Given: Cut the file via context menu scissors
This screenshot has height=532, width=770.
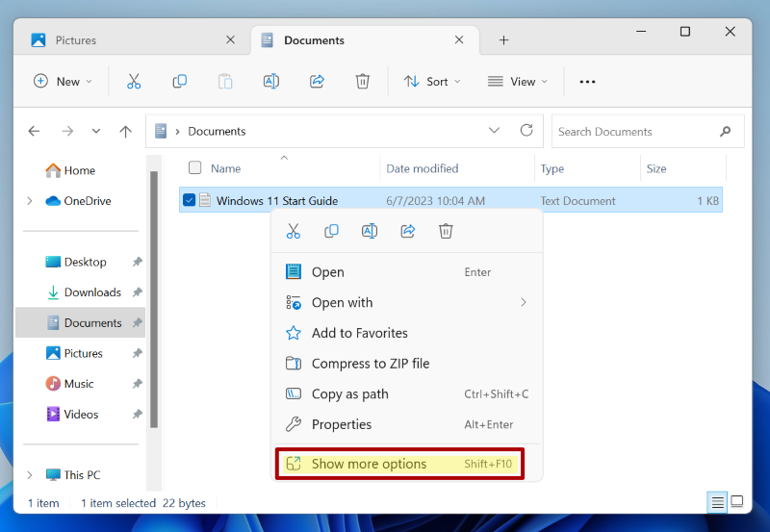Looking at the screenshot, I should (294, 231).
